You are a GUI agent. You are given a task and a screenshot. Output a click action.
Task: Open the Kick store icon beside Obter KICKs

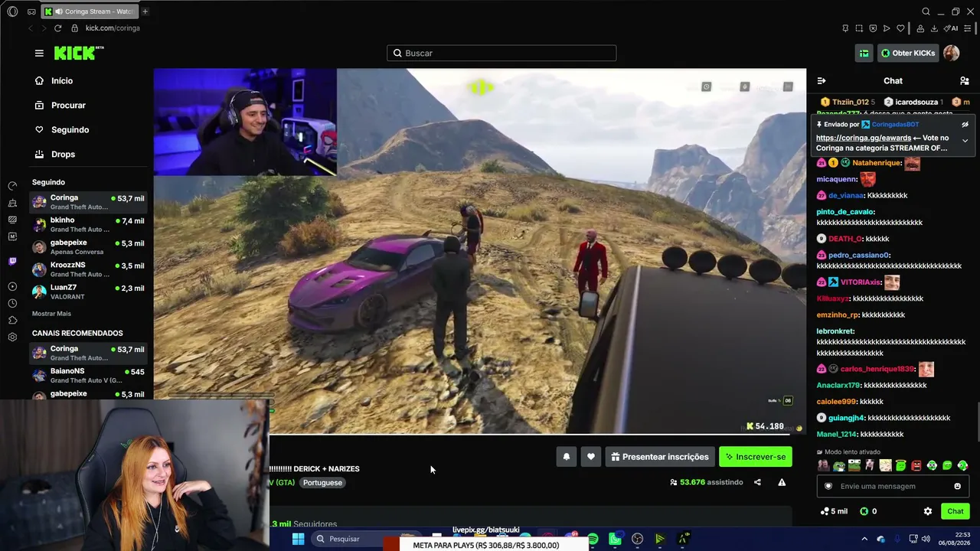(x=864, y=53)
